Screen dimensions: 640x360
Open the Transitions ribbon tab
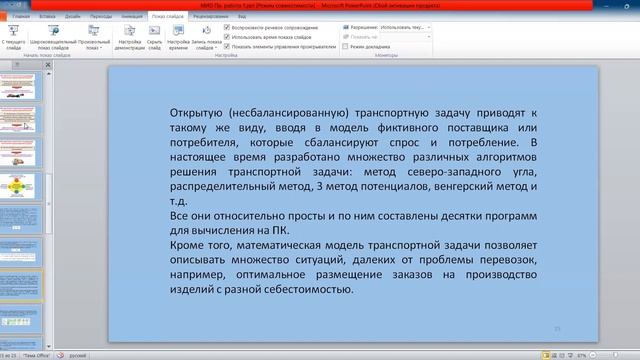pos(101,16)
